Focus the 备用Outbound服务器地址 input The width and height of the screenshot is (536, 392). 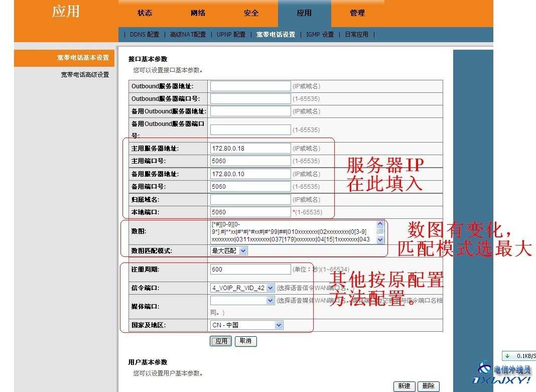250,111
